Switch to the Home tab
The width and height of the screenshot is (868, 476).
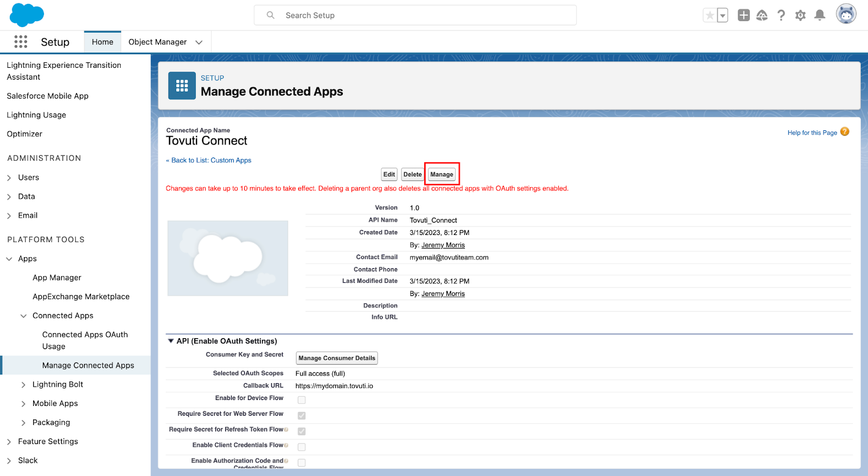pyautogui.click(x=103, y=42)
